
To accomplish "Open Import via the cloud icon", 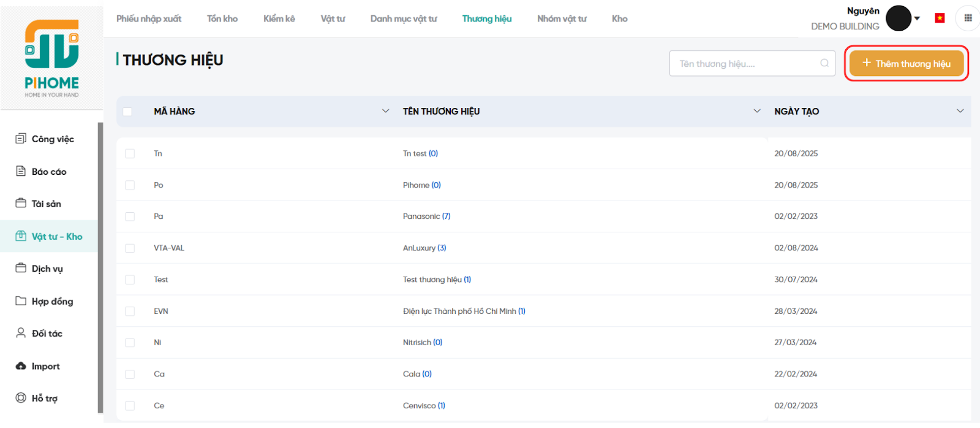I will tap(21, 366).
